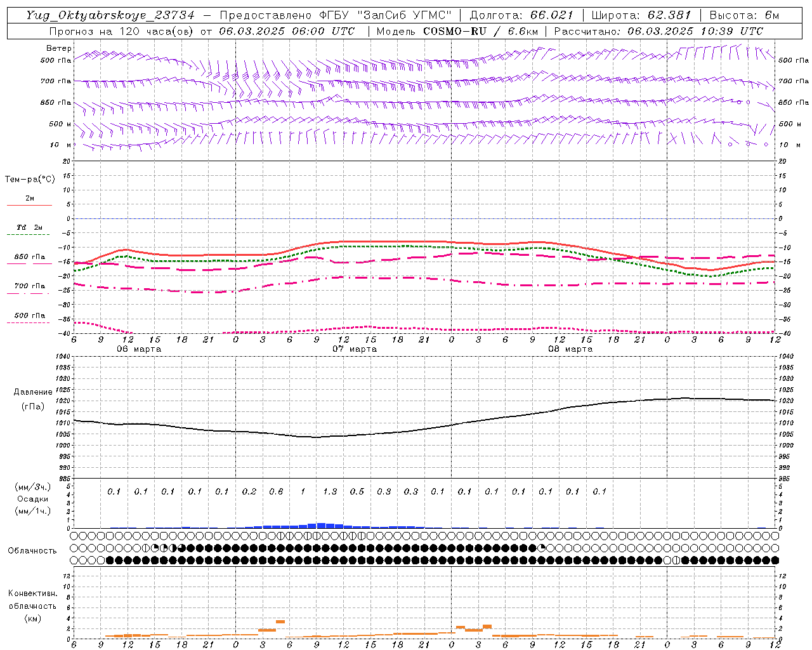Click the Осадки precipitation label
The height and width of the screenshot is (650, 812).
click(32, 499)
